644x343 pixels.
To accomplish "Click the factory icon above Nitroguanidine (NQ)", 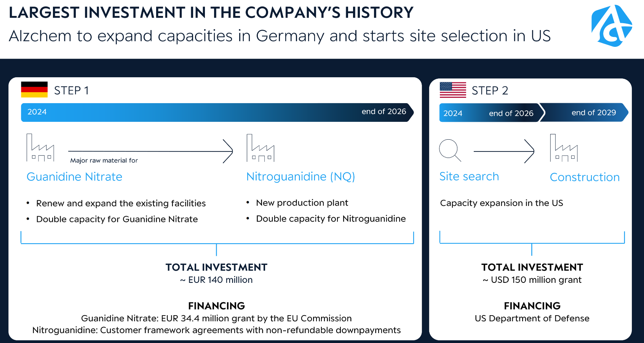I will [x=260, y=148].
